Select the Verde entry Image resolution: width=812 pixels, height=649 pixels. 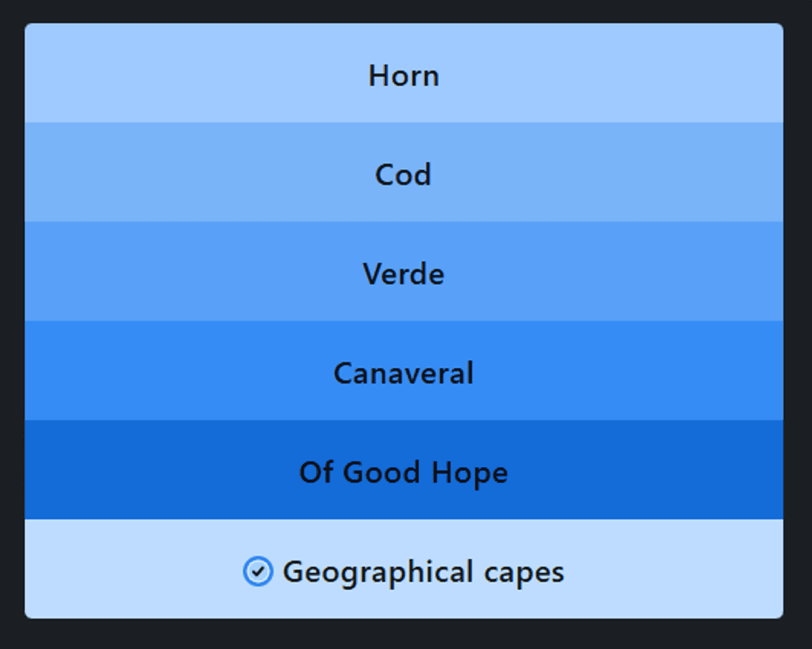click(x=404, y=271)
